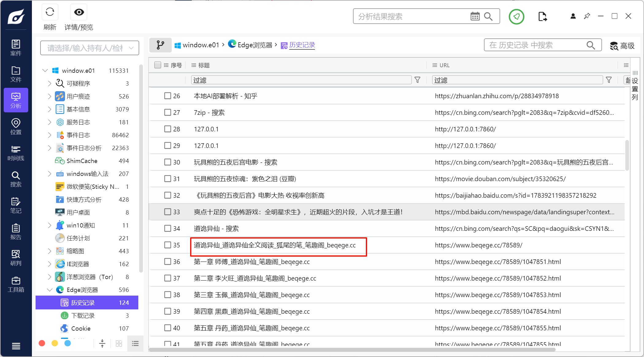
Task: Check the box for row 26
Action: [167, 96]
